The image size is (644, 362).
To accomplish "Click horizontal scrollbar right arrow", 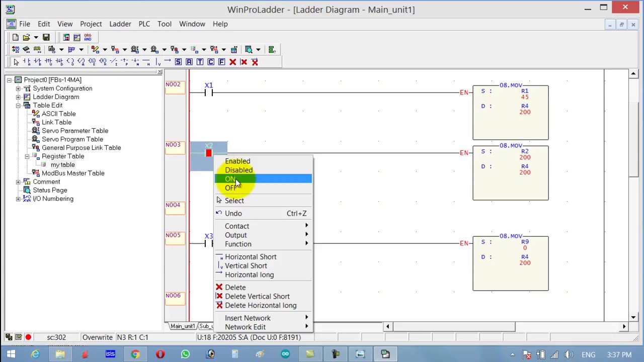I will click(x=624, y=327).
